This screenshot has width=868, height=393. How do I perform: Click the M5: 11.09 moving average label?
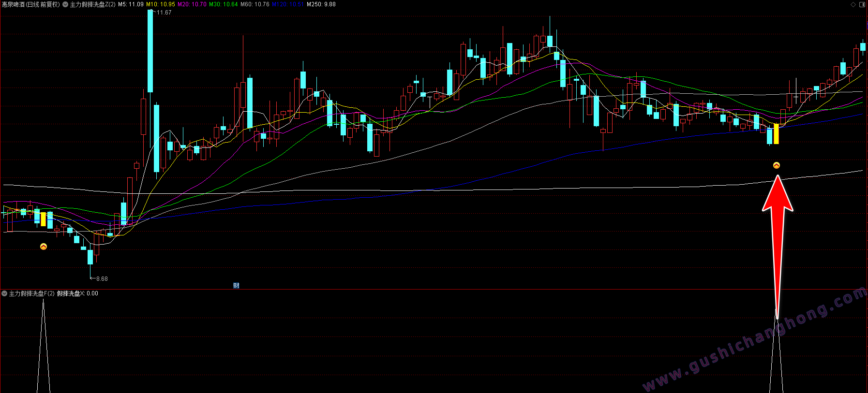(131, 4)
